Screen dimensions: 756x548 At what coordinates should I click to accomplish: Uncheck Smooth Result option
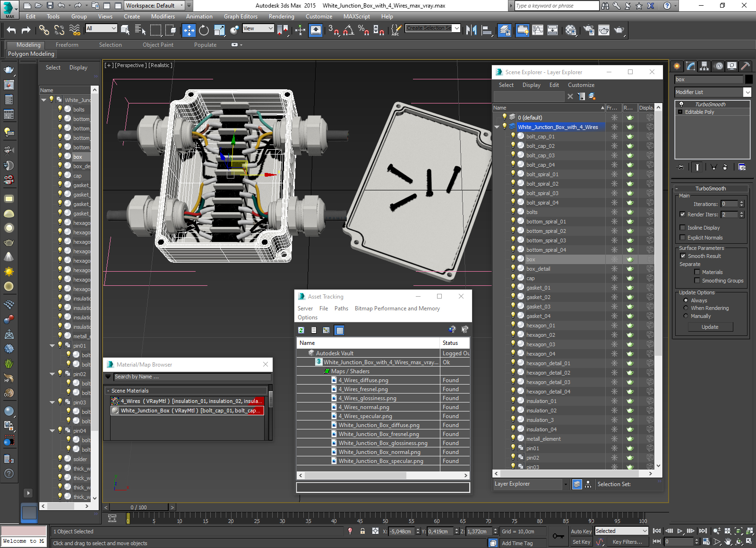pos(682,256)
